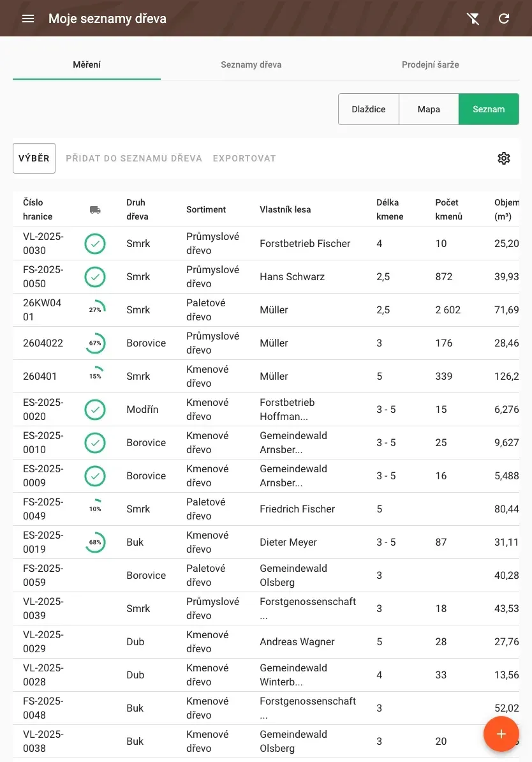Open the Prodejní šarže tab
The image size is (532, 762).
pos(431,64)
